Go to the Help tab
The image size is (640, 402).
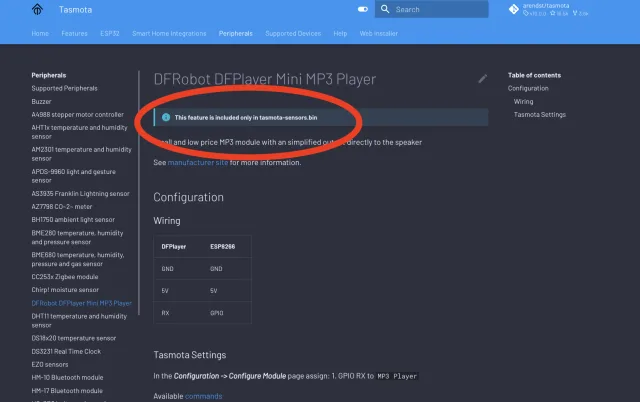coord(340,33)
